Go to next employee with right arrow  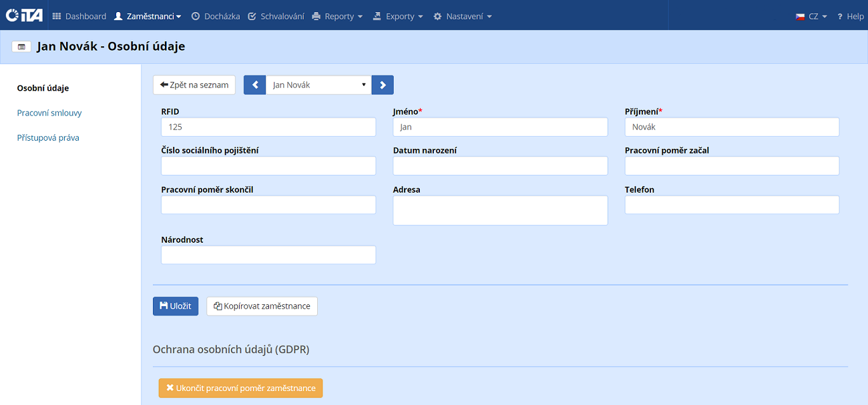click(383, 85)
